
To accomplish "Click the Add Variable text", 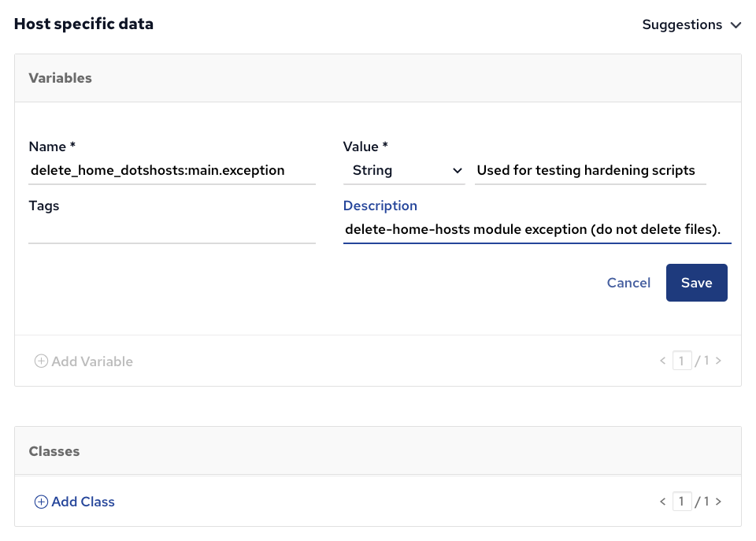I will [92, 361].
